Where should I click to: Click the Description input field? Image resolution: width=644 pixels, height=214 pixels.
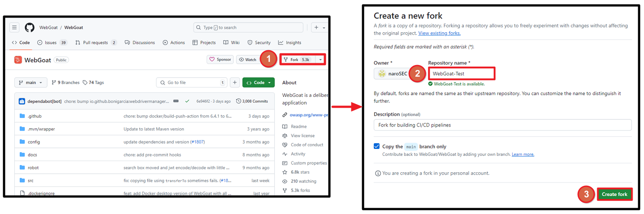(502, 125)
